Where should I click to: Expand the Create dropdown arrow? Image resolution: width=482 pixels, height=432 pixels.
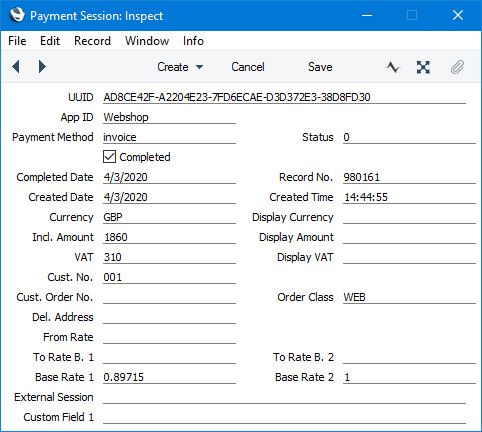click(199, 67)
